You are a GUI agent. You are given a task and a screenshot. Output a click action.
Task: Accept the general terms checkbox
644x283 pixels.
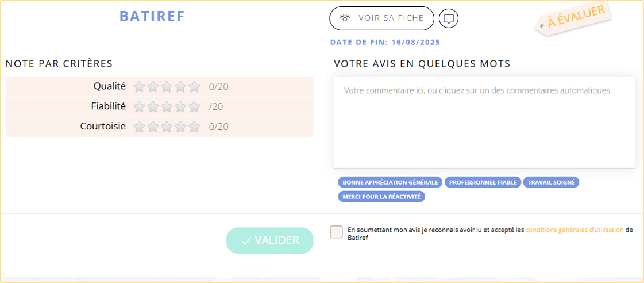click(x=336, y=232)
